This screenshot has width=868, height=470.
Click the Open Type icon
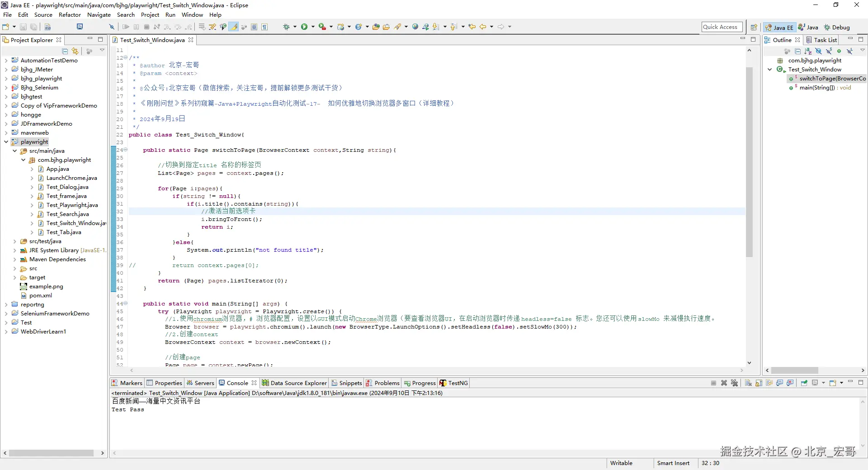coord(376,27)
